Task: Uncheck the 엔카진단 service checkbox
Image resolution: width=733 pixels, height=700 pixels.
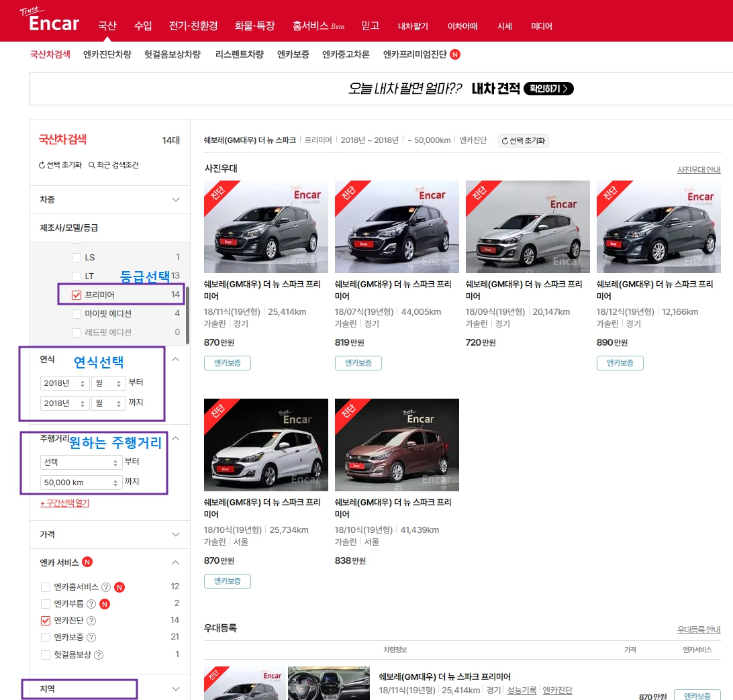Action: [46, 621]
